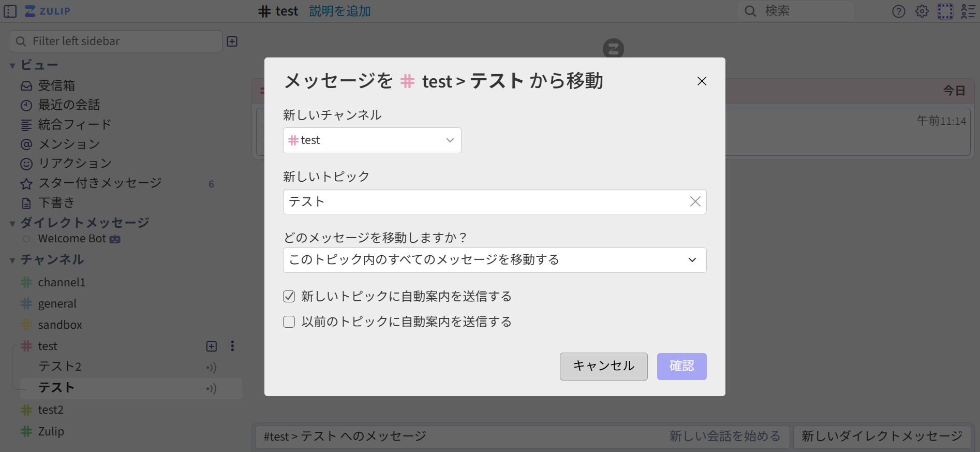Click 新しい会話を始める button
Image resolution: width=980 pixels, height=452 pixels.
725,436
